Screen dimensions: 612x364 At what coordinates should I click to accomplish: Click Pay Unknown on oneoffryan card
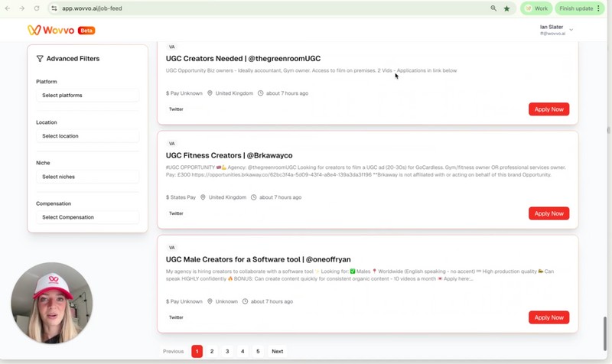pos(184,301)
